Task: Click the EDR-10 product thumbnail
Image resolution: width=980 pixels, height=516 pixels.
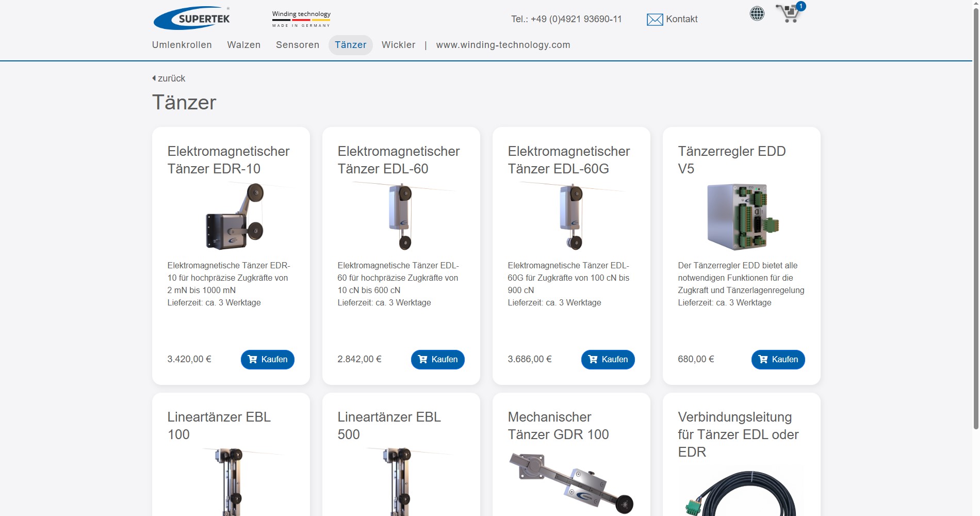Action: pos(235,217)
